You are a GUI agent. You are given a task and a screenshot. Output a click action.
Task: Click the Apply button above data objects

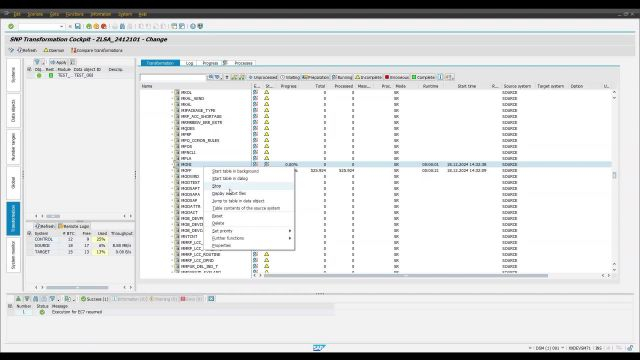pyautogui.click(x=58, y=62)
